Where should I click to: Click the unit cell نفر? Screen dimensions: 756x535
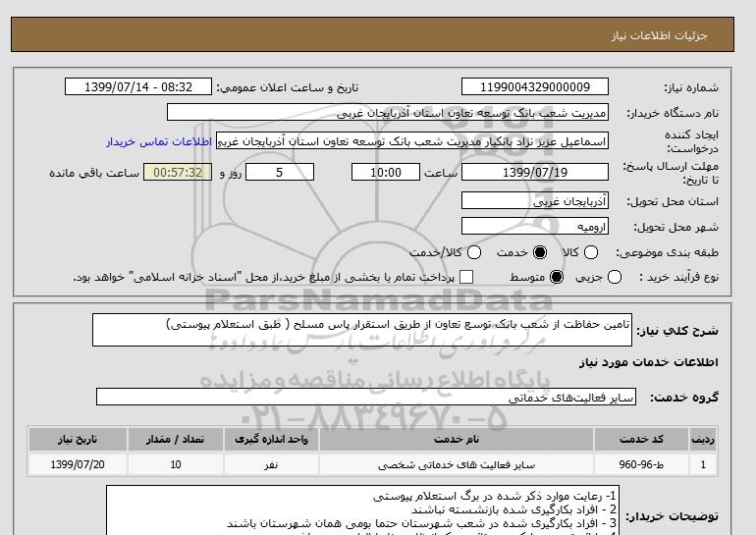[271, 464]
